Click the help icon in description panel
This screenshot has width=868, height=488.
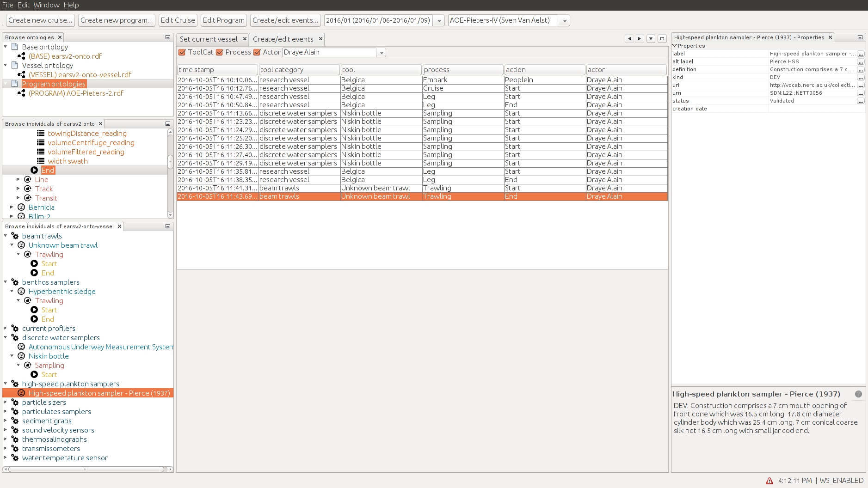tap(858, 394)
